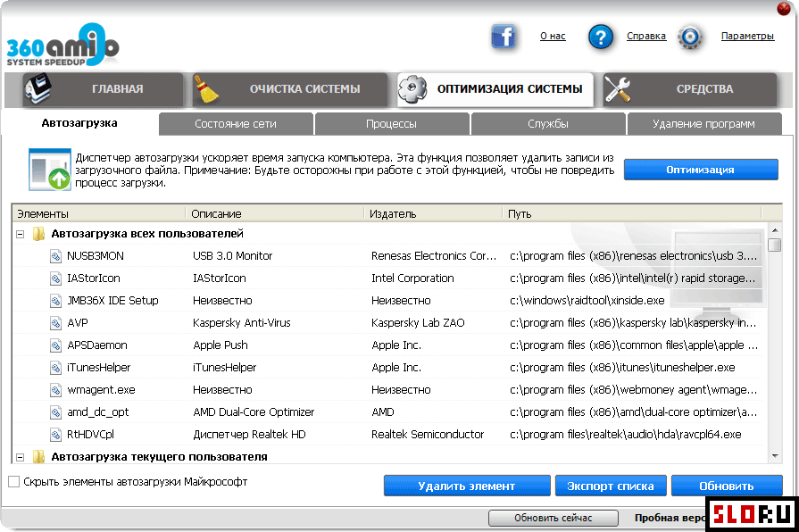Click the amd_dc_opt entry icon
Image resolution: width=799 pixels, height=532 pixels.
click(x=55, y=412)
